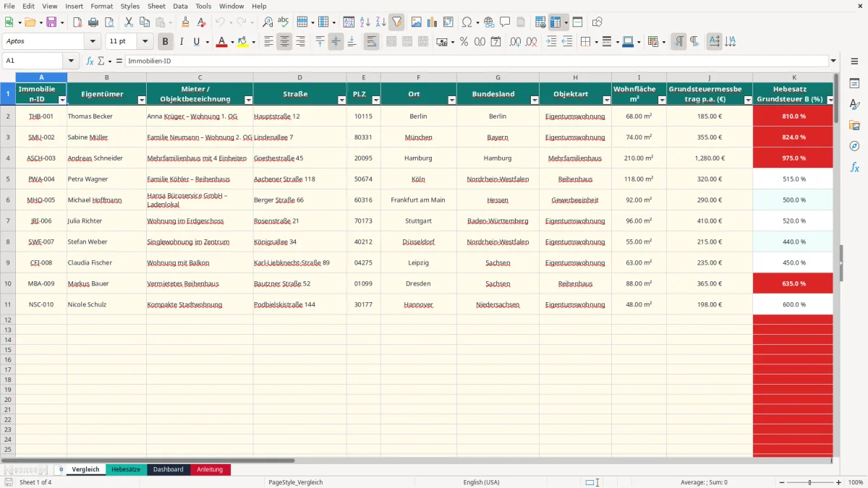
Task: Open Objektart column filter dropdown
Action: [x=605, y=100]
